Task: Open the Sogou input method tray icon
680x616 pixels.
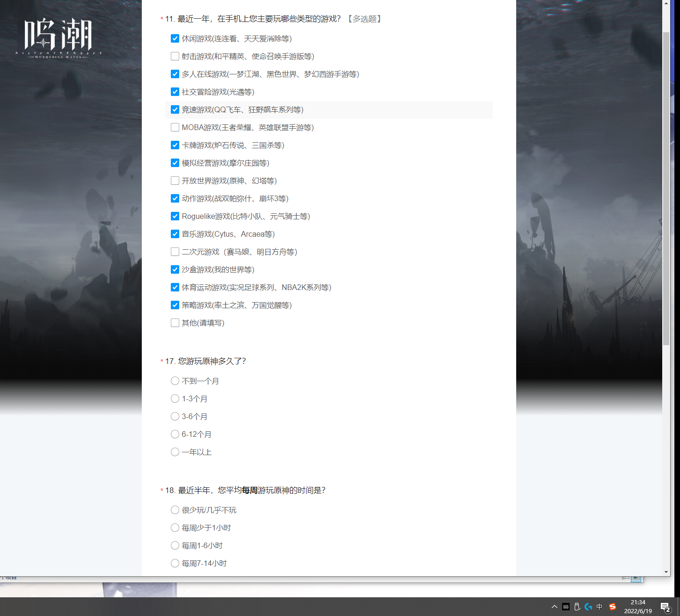Action: [613, 607]
